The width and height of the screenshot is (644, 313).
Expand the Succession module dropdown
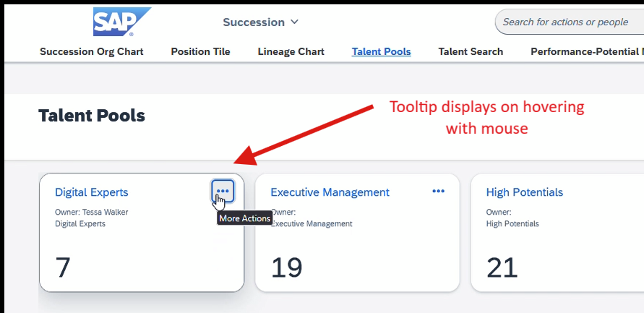coord(261,22)
